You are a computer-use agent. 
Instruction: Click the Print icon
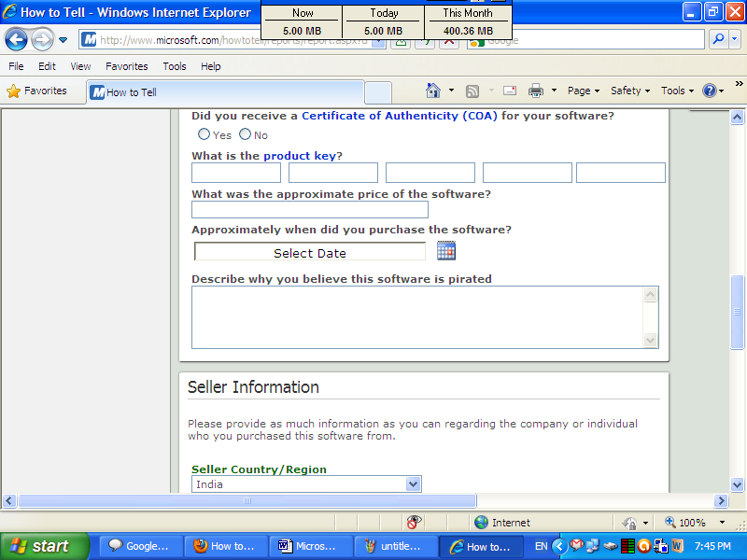[x=536, y=91]
